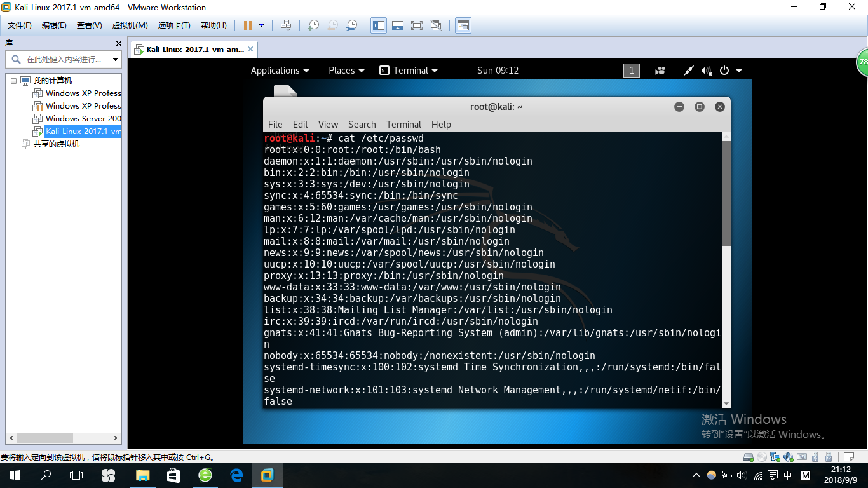Open the Kali network connection indicator
Image resolution: width=868 pixels, height=488 pixels.
pos(689,71)
